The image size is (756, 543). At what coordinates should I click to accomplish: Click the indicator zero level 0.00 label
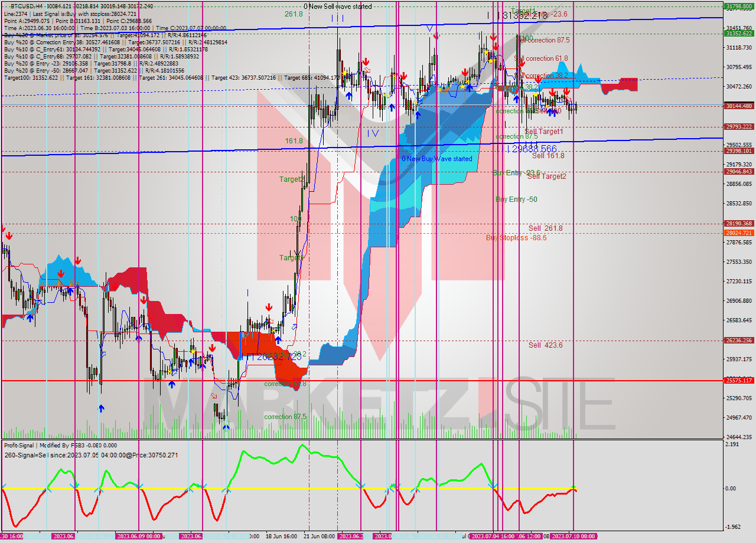click(x=731, y=488)
